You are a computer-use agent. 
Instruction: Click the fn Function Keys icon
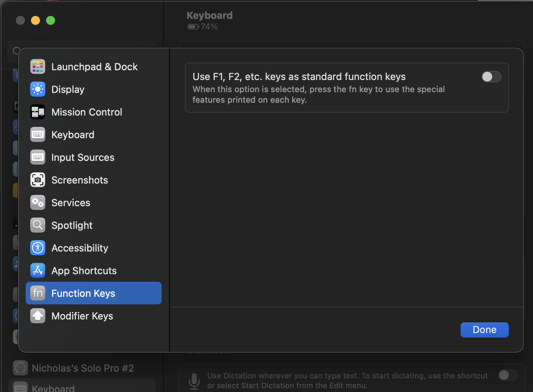click(x=38, y=293)
